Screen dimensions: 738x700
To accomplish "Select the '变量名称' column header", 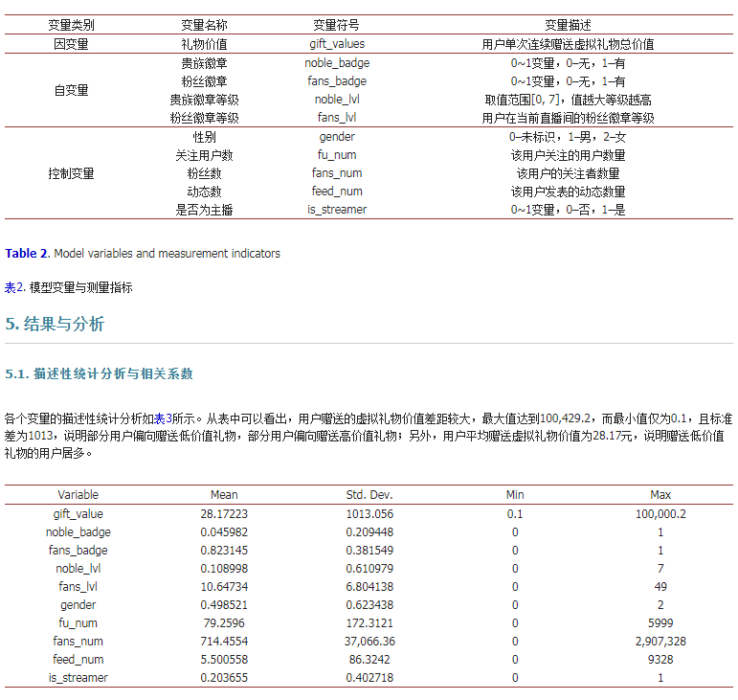I will 204,25.
